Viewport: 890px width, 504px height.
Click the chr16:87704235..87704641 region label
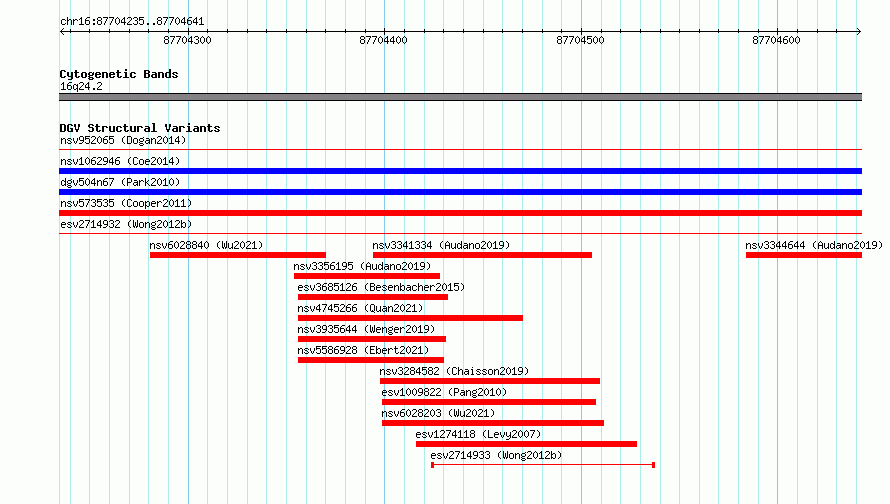[132, 22]
